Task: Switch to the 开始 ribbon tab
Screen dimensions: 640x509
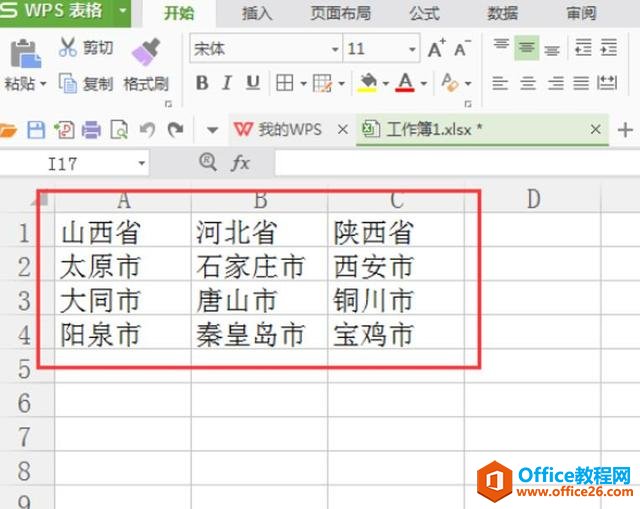Action: pos(179,13)
